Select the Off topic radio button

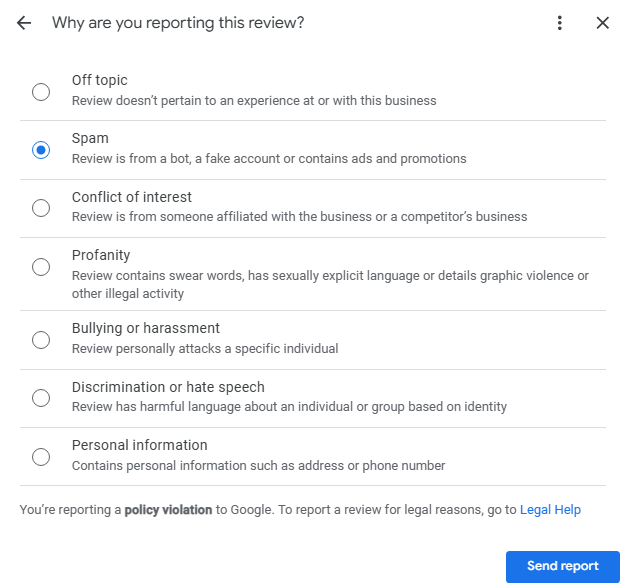pyautogui.click(x=41, y=92)
